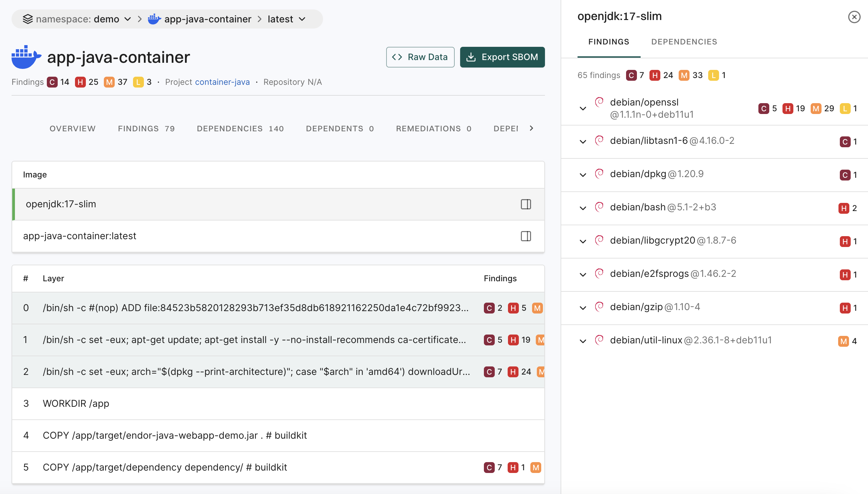Expand the debian/openssl findings row
The height and width of the screenshot is (494, 868).
pyautogui.click(x=583, y=109)
